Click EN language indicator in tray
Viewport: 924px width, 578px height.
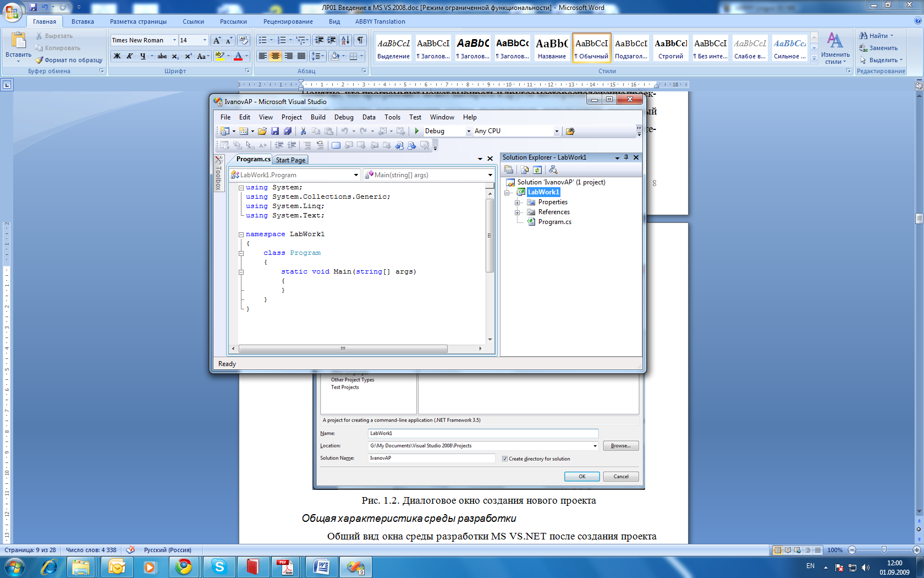coord(810,566)
